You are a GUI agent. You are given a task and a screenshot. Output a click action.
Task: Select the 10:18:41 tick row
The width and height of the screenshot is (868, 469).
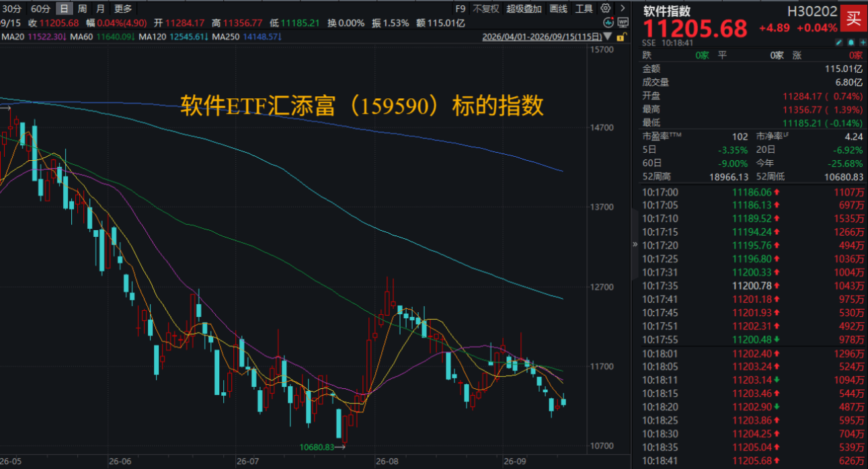point(753,460)
